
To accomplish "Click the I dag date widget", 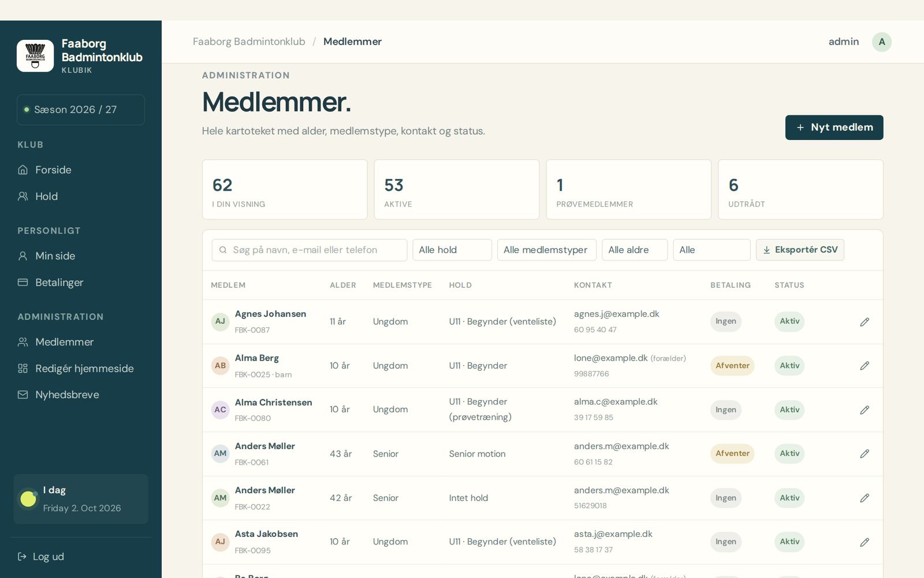I will [81, 499].
